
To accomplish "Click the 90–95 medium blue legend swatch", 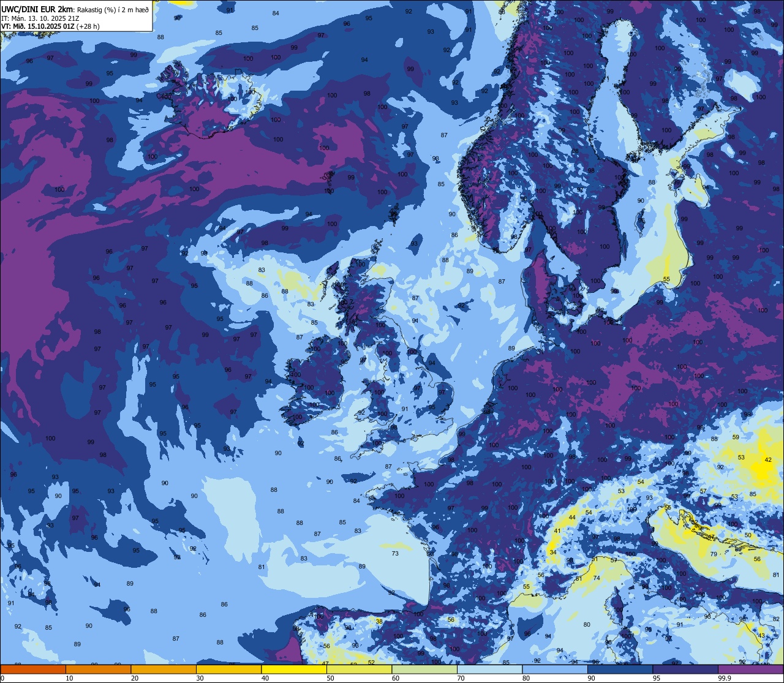I will pyautogui.click(x=620, y=669).
